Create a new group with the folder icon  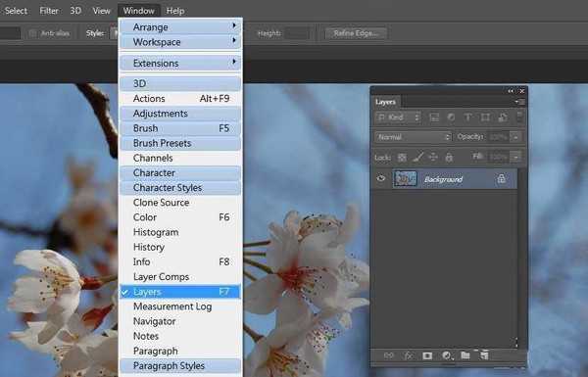point(465,354)
